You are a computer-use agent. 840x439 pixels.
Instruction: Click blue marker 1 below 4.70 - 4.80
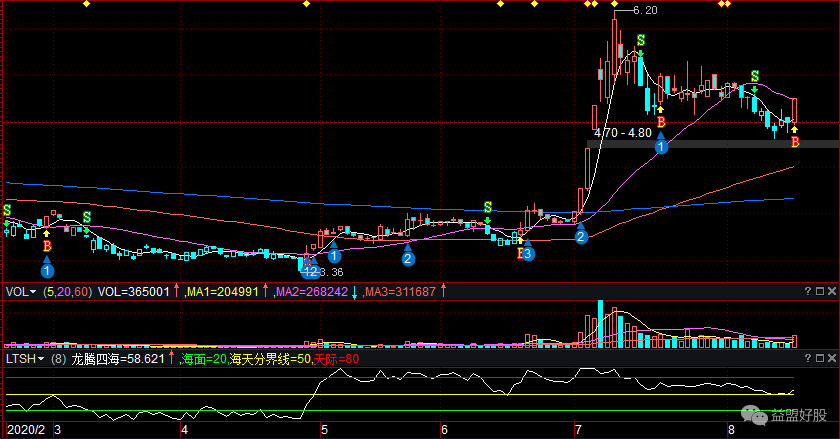point(660,147)
